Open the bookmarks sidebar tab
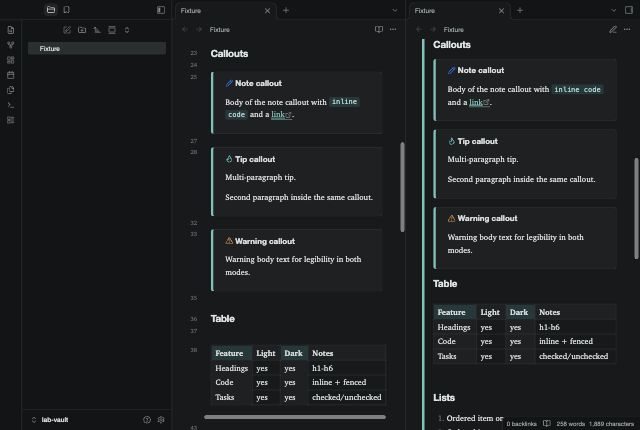Image resolution: width=640 pixels, height=430 pixels. point(67,10)
